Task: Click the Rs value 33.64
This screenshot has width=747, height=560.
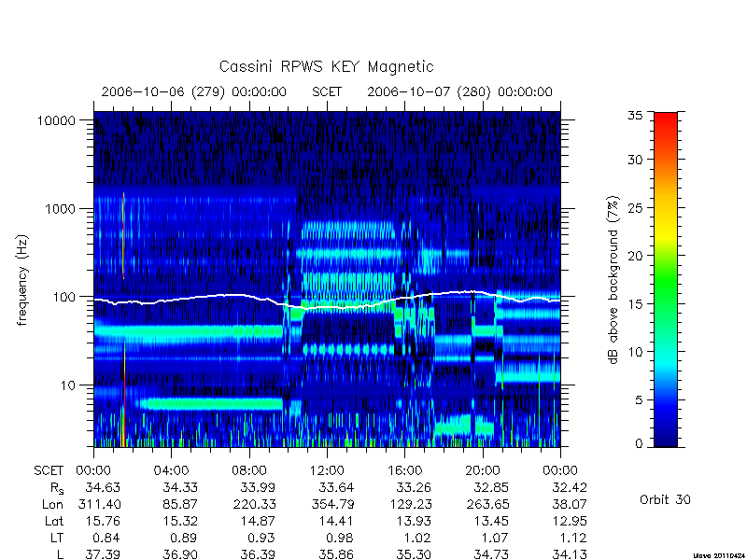Action: [336, 487]
